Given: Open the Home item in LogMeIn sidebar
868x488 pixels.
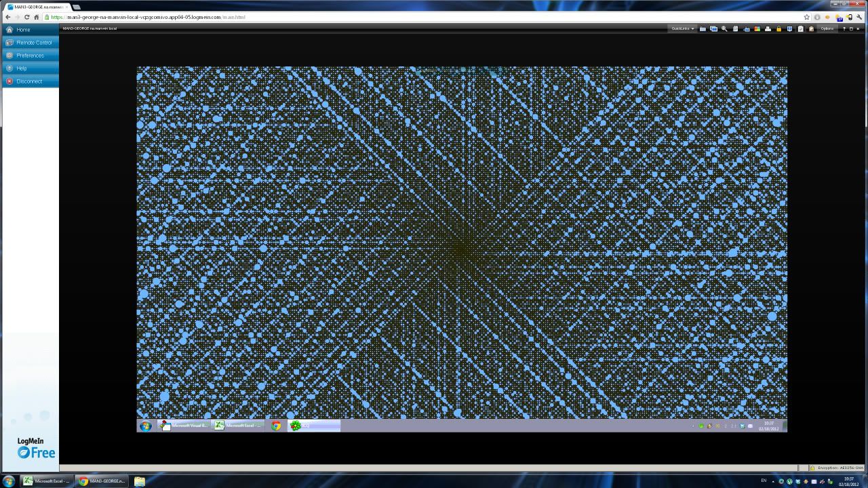Looking at the screenshot, I should (30, 30).
